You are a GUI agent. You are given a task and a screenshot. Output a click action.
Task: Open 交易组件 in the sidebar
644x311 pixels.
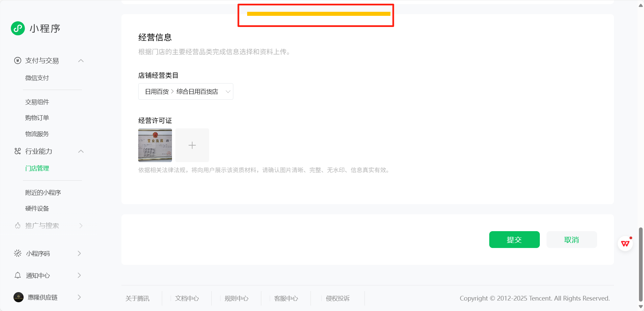[x=37, y=102]
